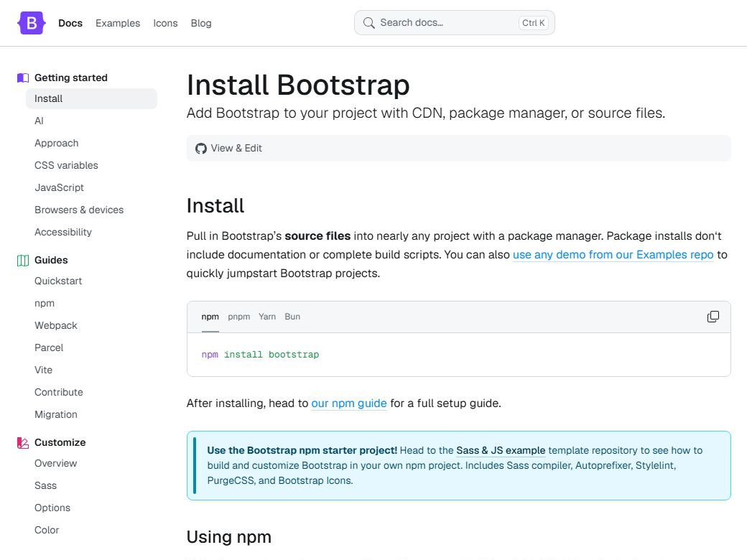
Task: Open the Parcel guide
Action: [x=49, y=347]
